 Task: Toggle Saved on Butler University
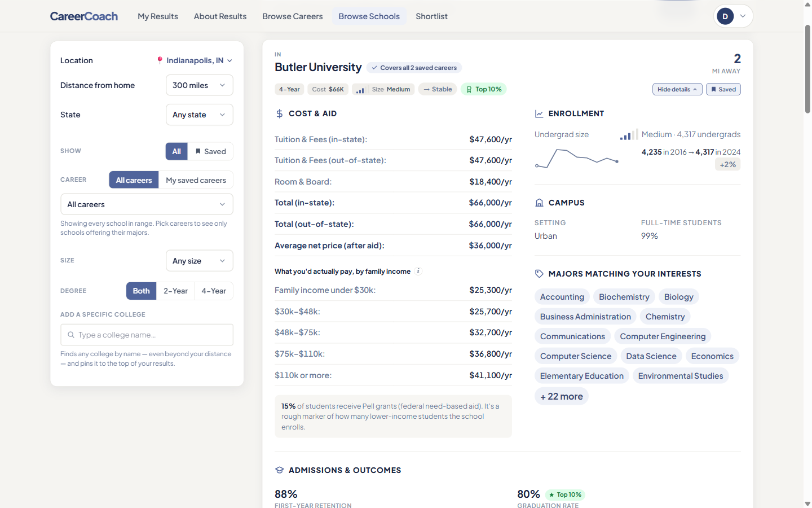point(723,89)
